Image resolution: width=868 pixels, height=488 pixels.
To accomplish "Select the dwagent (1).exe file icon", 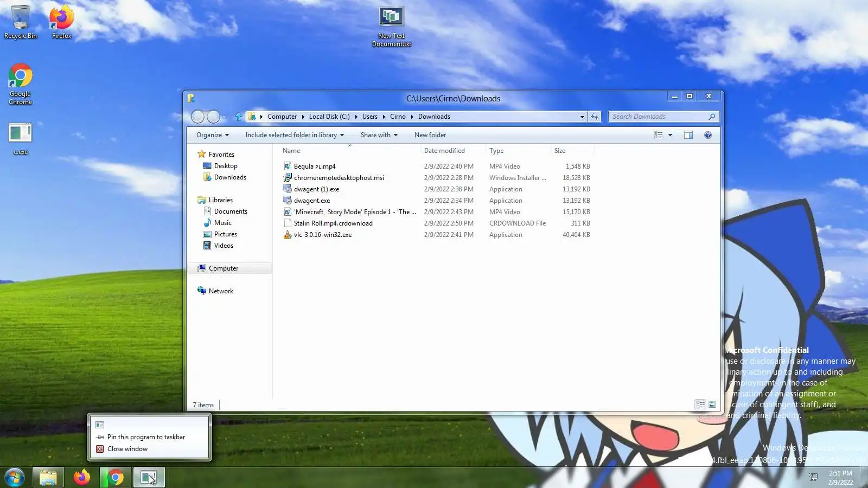I will point(288,189).
